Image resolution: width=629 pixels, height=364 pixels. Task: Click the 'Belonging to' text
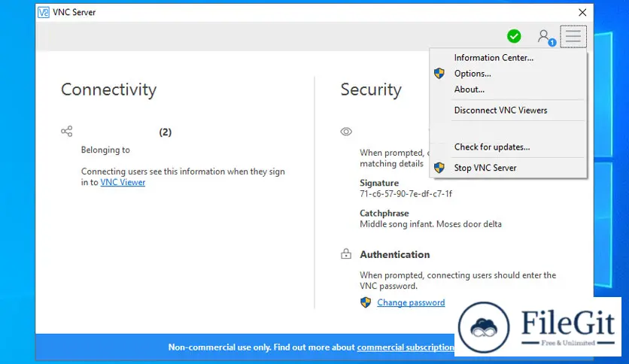[x=105, y=150]
